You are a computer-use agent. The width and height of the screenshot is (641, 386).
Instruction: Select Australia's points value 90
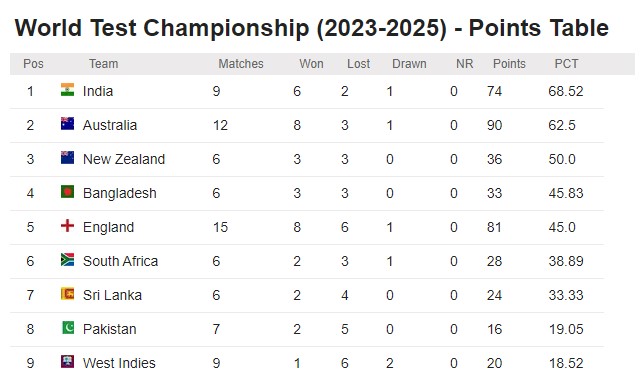click(x=494, y=125)
